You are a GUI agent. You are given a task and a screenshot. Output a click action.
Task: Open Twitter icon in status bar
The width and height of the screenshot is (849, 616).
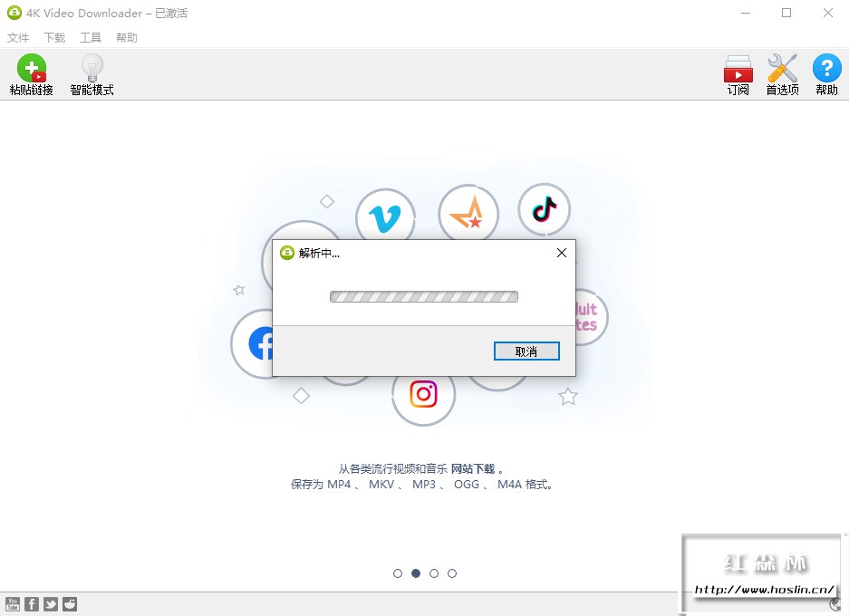pyautogui.click(x=51, y=604)
